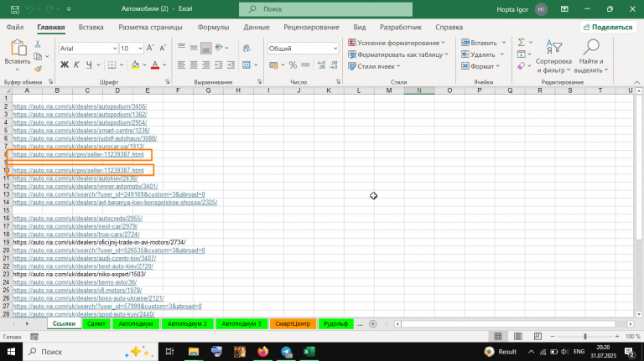The width and height of the screenshot is (644, 361).
Task: Open link autocredo/2955/ in row 16
Action: point(78,219)
